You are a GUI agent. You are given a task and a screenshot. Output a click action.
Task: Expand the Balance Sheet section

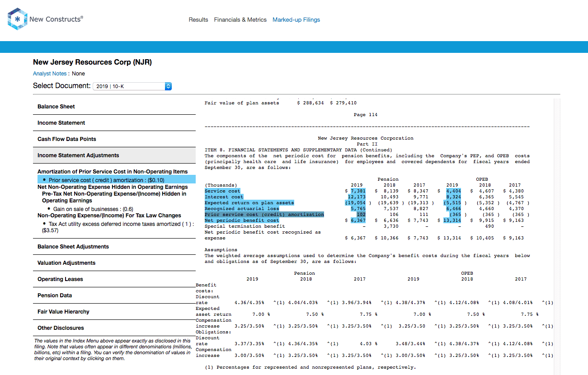(x=114, y=107)
